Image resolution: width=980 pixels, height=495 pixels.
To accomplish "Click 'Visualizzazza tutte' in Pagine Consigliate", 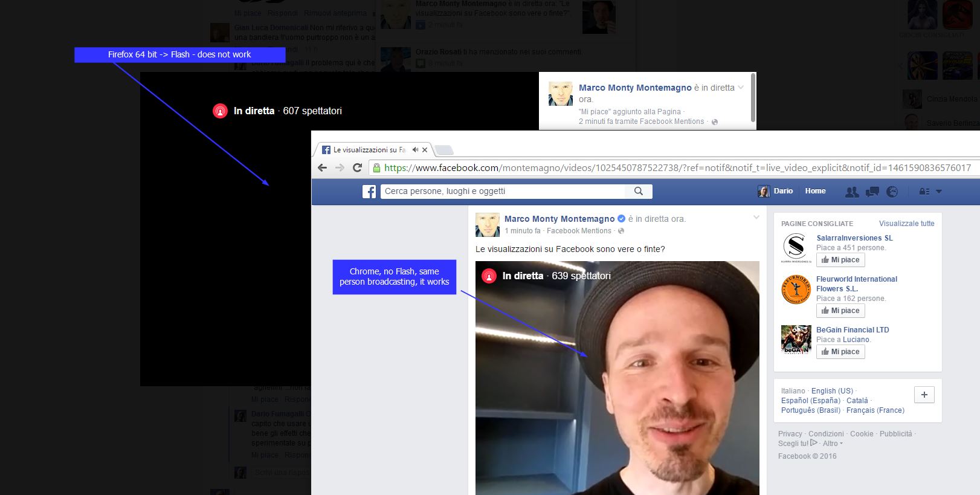I will pos(906,224).
